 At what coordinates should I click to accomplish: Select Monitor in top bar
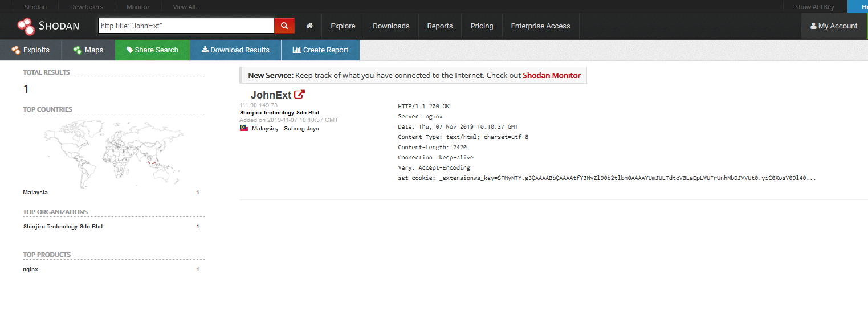click(138, 7)
